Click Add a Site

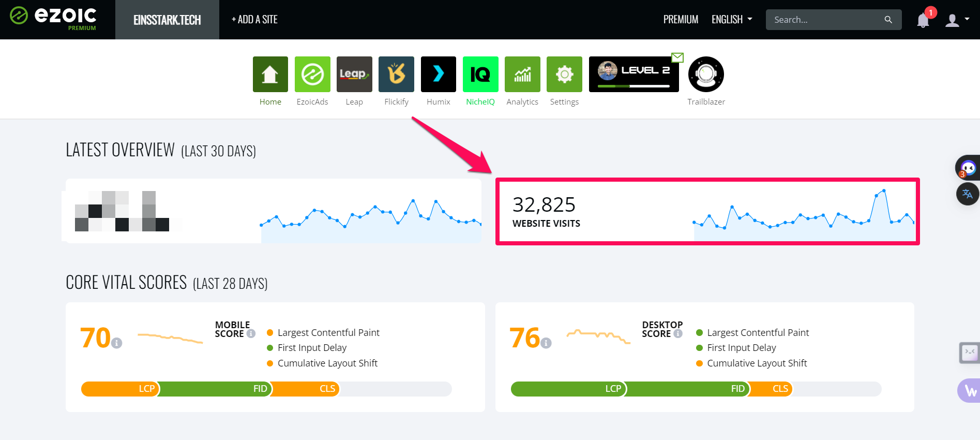(x=254, y=20)
